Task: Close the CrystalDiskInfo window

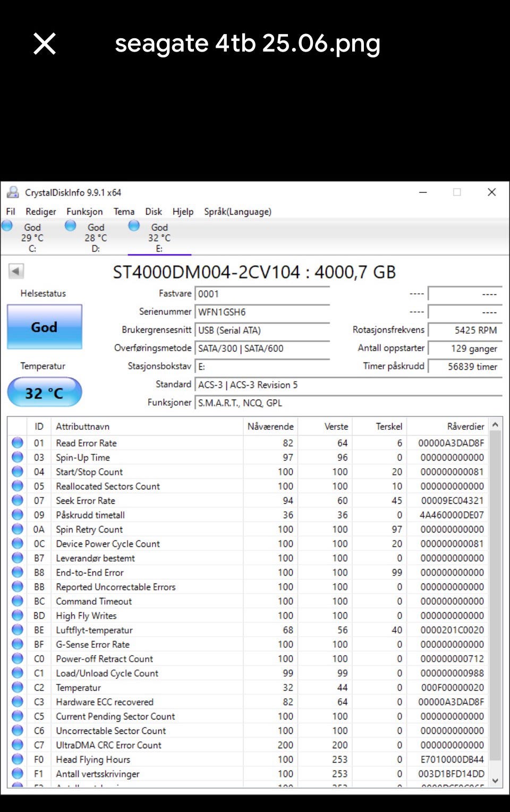Action: 492,192
